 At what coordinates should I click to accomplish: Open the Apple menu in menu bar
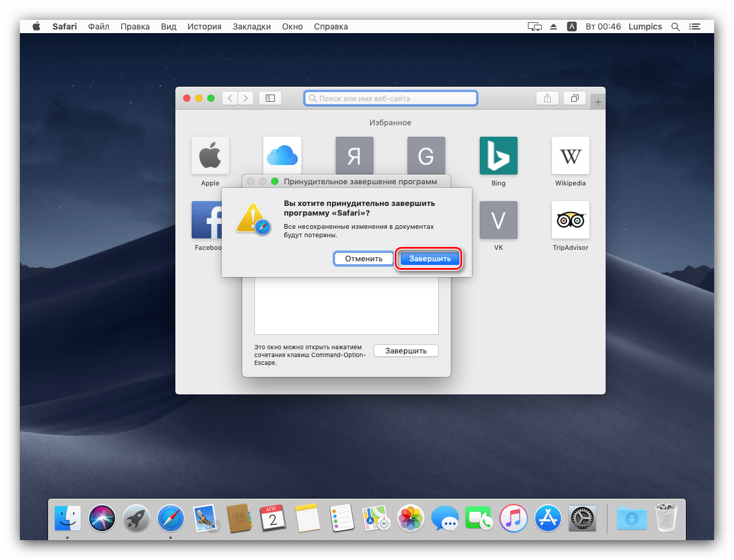pos(36,26)
